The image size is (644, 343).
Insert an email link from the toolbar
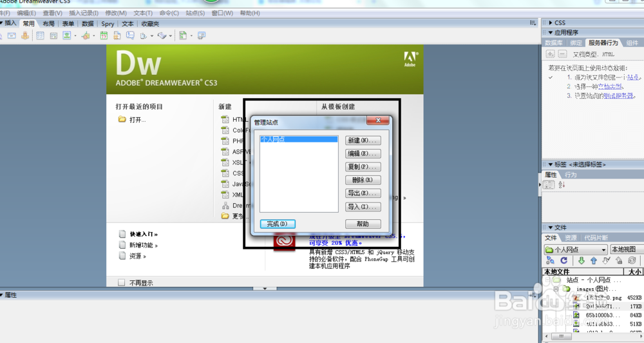[12, 35]
